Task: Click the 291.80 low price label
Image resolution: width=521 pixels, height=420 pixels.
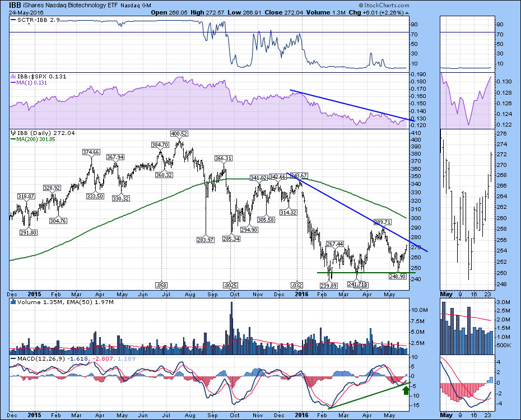Action: coord(28,233)
